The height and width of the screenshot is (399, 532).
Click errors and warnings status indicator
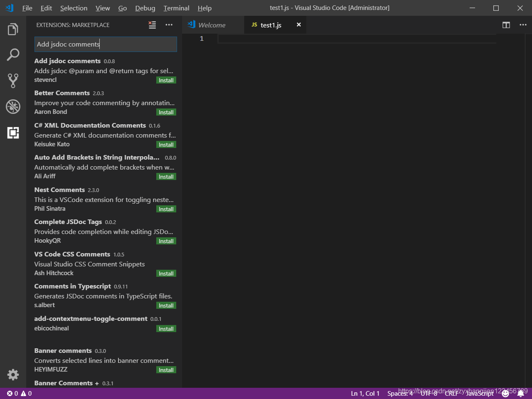click(x=20, y=393)
